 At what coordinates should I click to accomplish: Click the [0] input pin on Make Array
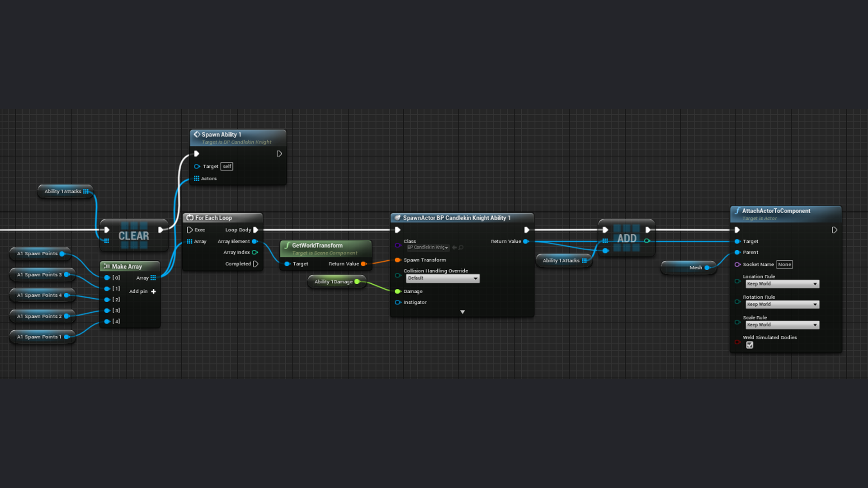tap(107, 278)
